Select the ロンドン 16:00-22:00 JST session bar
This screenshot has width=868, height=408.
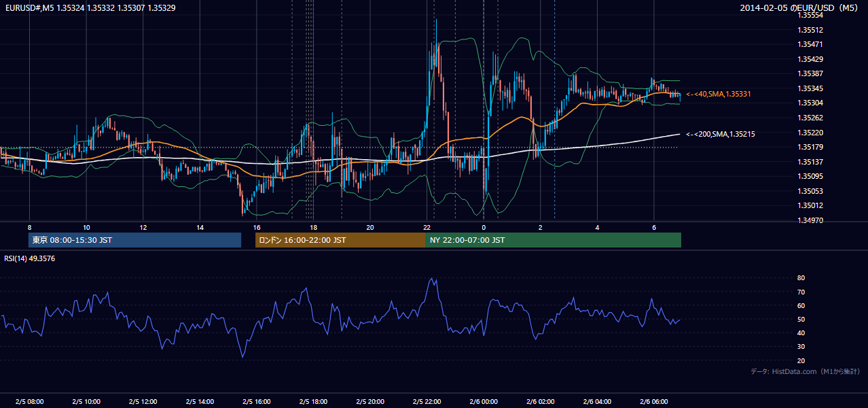click(340, 240)
